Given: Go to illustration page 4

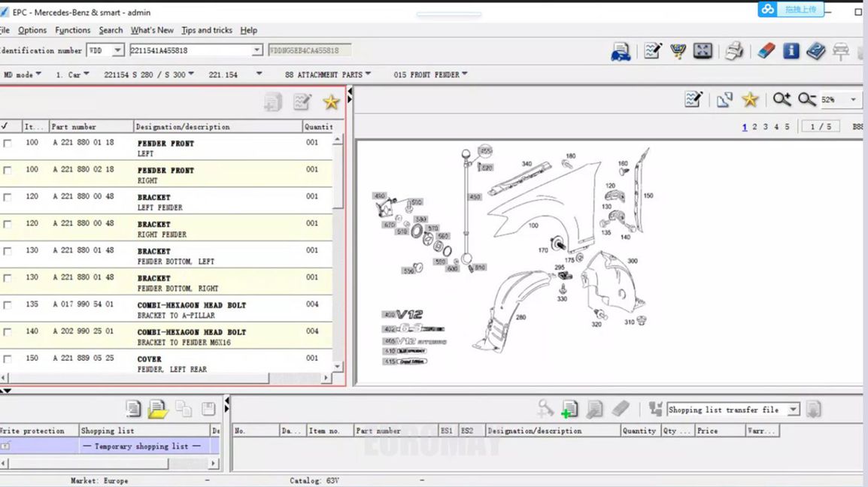Looking at the screenshot, I should 776,127.
